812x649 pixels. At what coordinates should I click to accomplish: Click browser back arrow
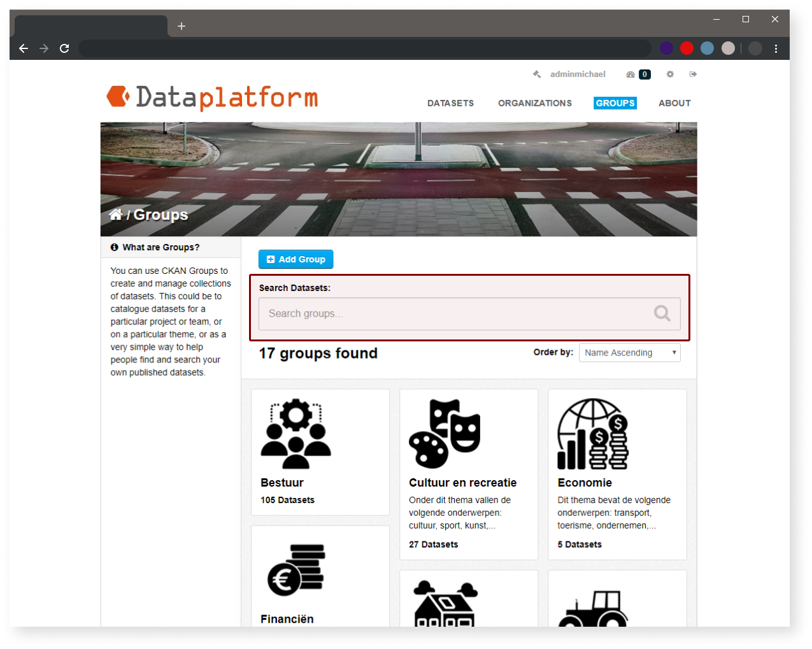pos(24,48)
